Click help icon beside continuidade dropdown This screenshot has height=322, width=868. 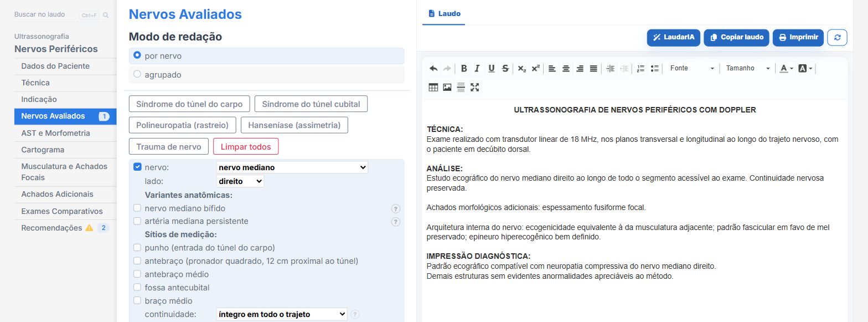pos(355,314)
